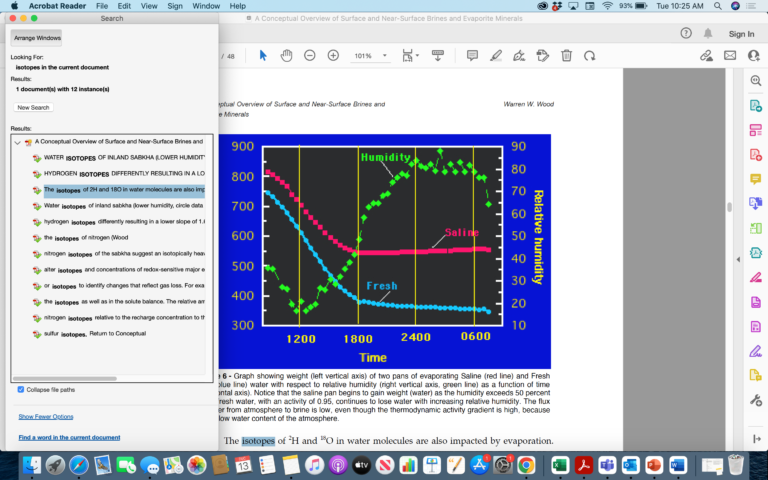Collapse the document results tree chevron
768x480 pixels.
17,142
